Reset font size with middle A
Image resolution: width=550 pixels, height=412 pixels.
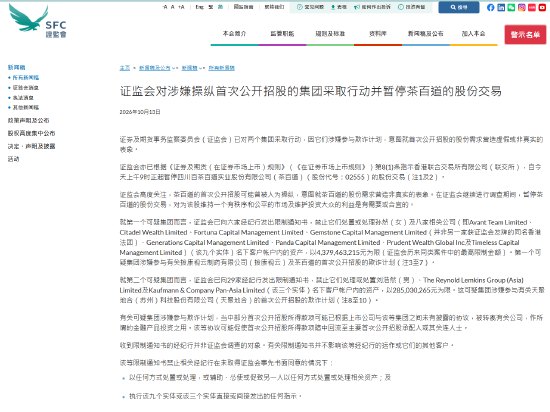coord(173,7)
